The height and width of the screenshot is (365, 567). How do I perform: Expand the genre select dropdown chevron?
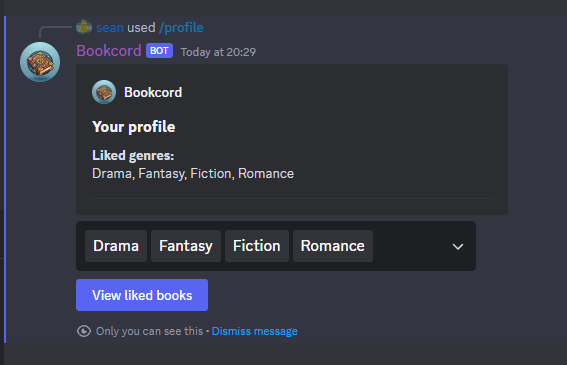coord(458,247)
